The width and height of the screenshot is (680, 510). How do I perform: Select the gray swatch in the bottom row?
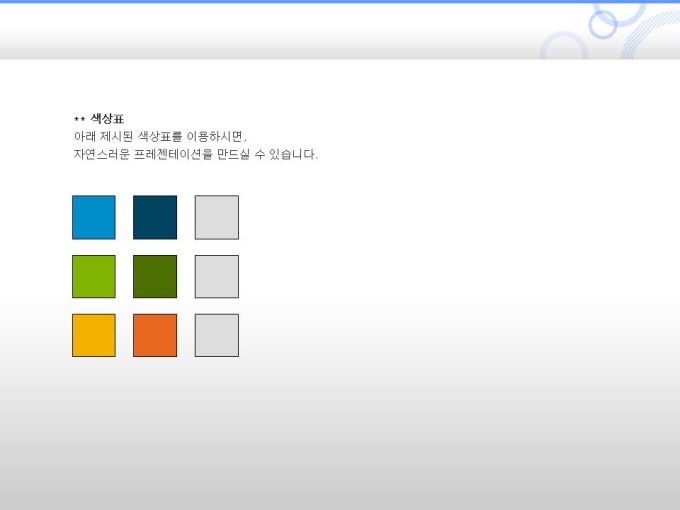point(216,335)
